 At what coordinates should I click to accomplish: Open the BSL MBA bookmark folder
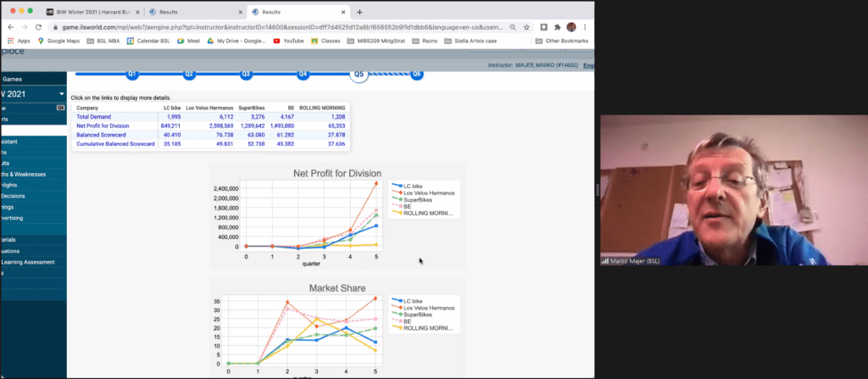(x=105, y=41)
